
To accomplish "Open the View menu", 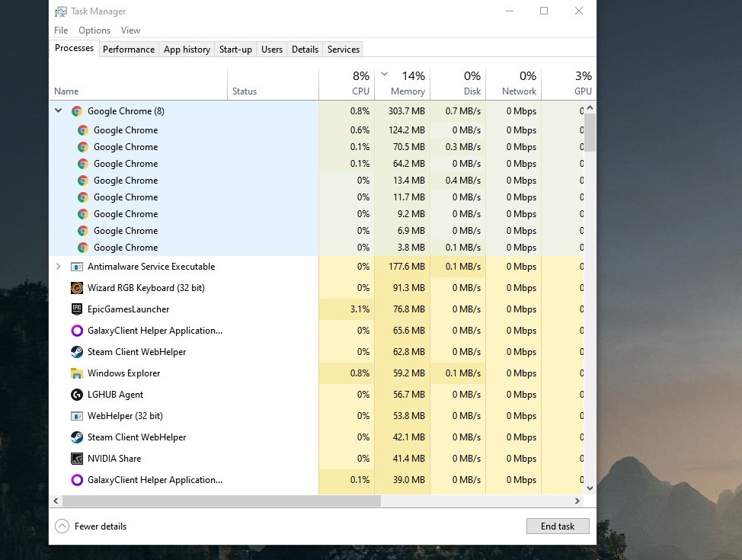I will click(x=130, y=30).
